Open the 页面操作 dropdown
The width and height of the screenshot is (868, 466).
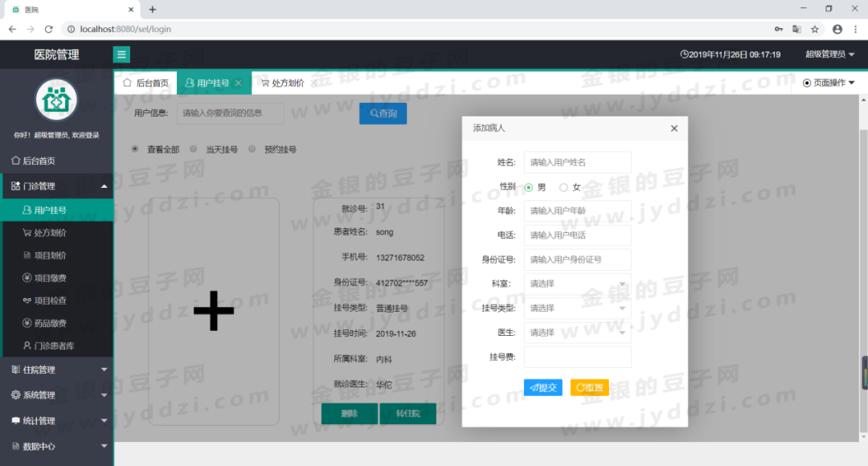829,83
